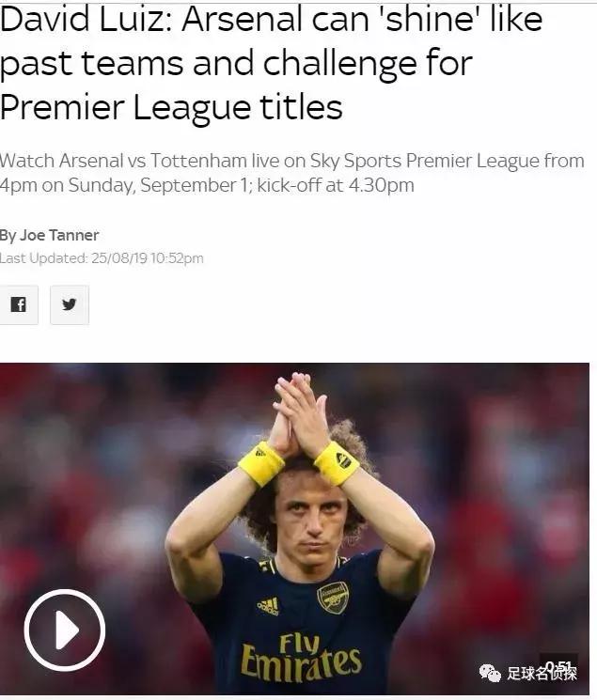Click the words Premier League titles

(x=171, y=108)
